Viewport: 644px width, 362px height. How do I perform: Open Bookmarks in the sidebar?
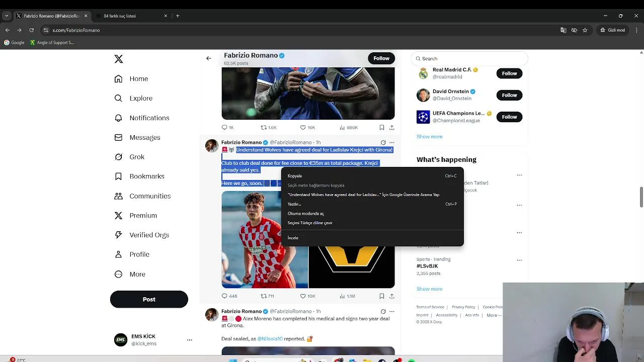[139, 176]
